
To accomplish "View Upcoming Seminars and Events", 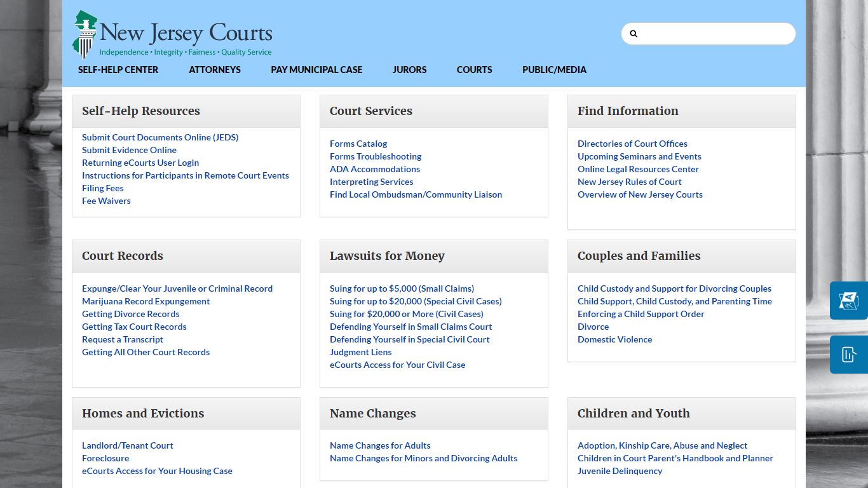I will point(639,156).
